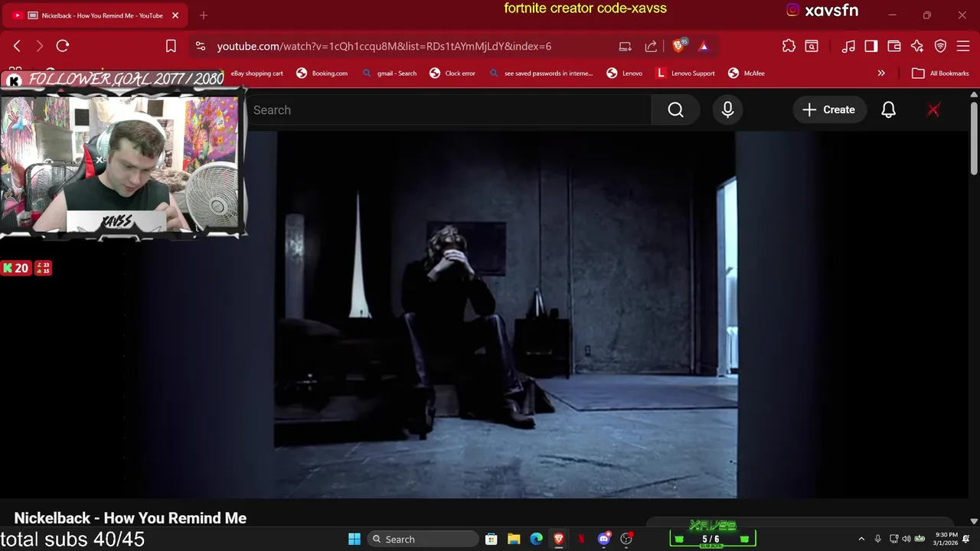Open the Brave Playlist music note icon

(x=848, y=46)
